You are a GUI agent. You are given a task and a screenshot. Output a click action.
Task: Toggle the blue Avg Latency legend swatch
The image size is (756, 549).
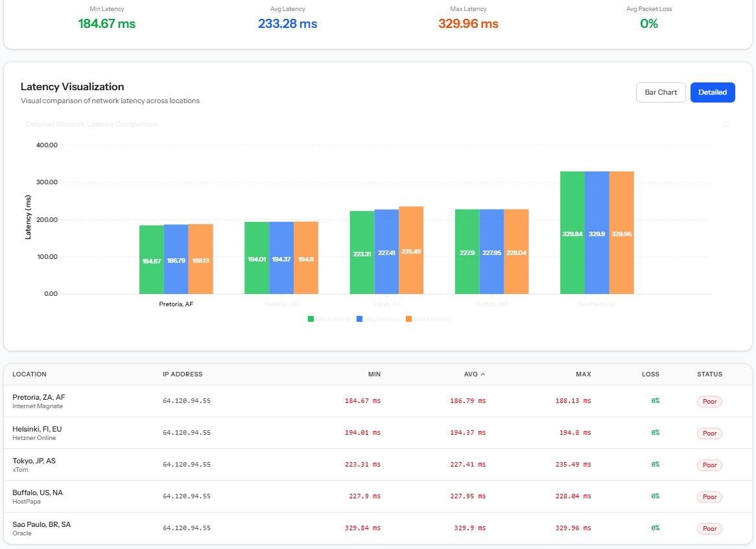coord(359,319)
